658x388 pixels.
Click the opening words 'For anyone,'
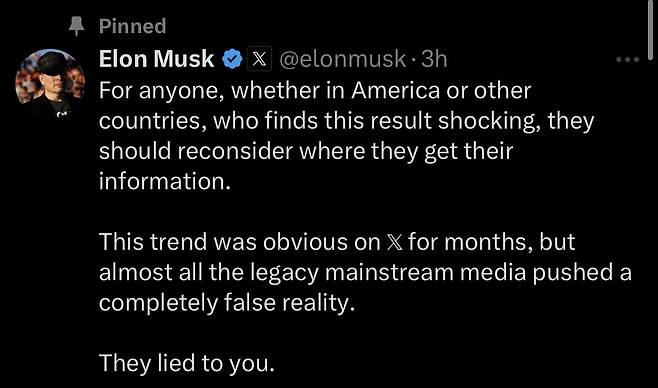coord(161,91)
